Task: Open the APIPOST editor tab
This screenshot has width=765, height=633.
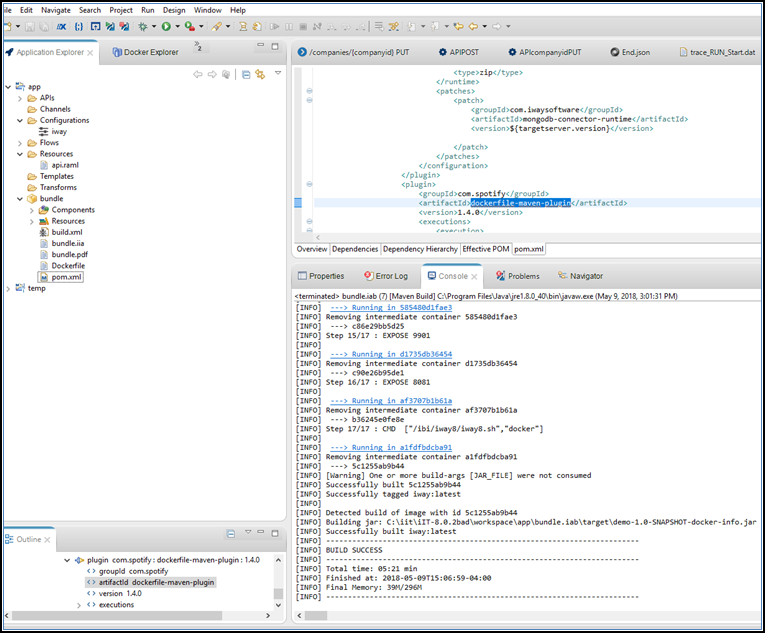Action: tap(459, 52)
